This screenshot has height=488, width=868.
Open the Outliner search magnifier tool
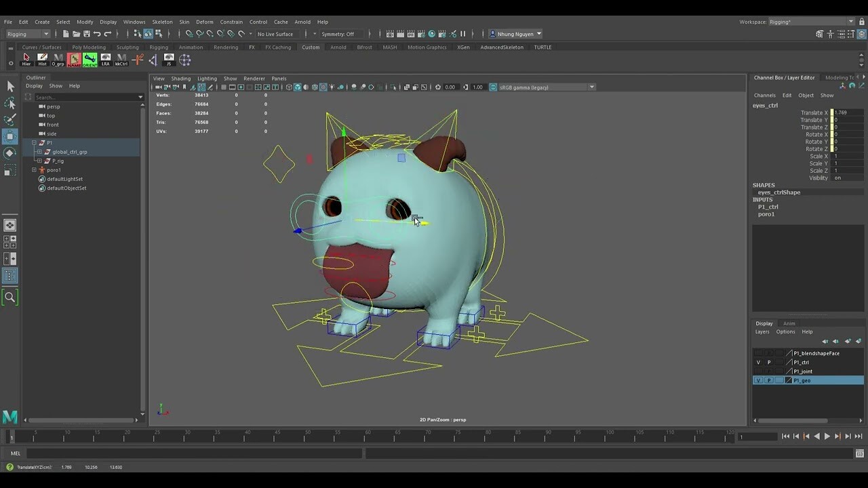click(10, 297)
